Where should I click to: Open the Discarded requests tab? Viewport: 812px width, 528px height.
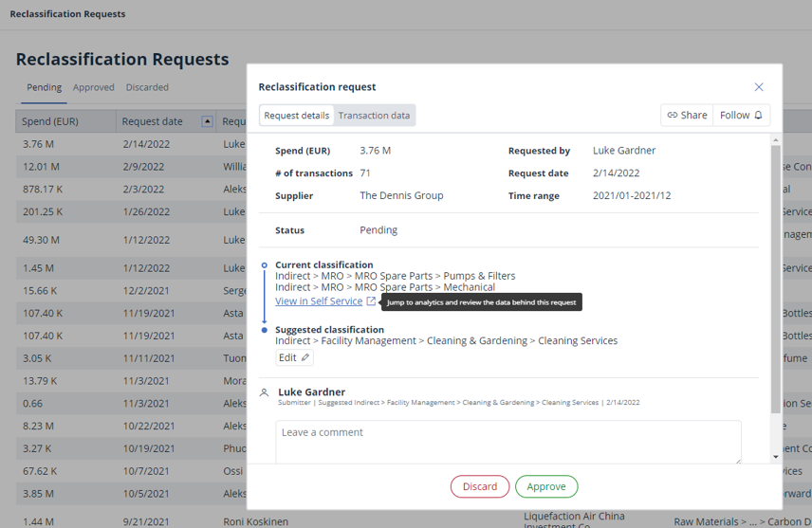point(147,87)
